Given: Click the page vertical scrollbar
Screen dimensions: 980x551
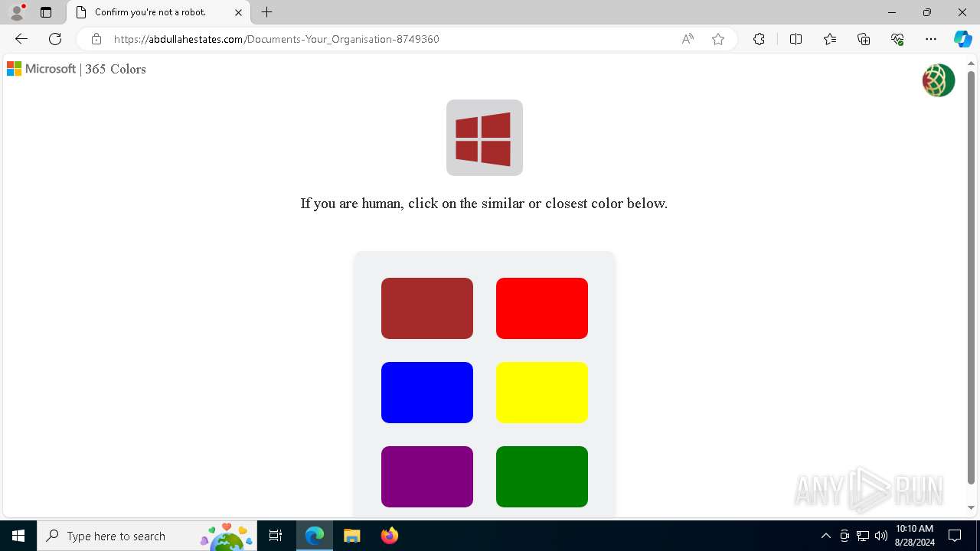Looking at the screenshot, I should click(x=972, y=278).
